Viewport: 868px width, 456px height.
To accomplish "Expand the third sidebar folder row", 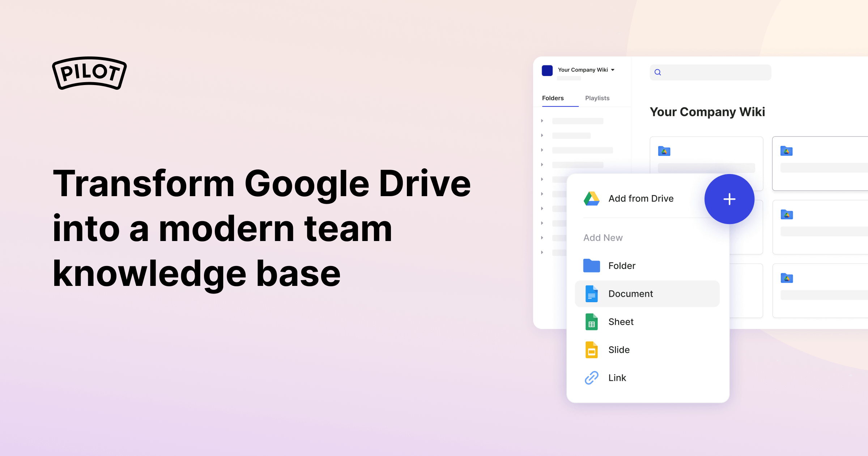I will (x=542, y=150).
